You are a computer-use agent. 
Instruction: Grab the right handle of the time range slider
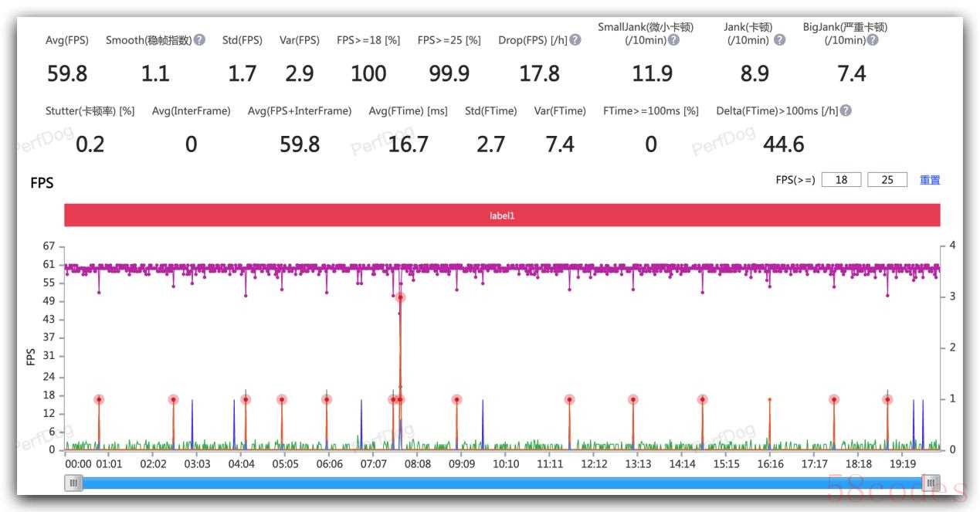click(931, 483)
